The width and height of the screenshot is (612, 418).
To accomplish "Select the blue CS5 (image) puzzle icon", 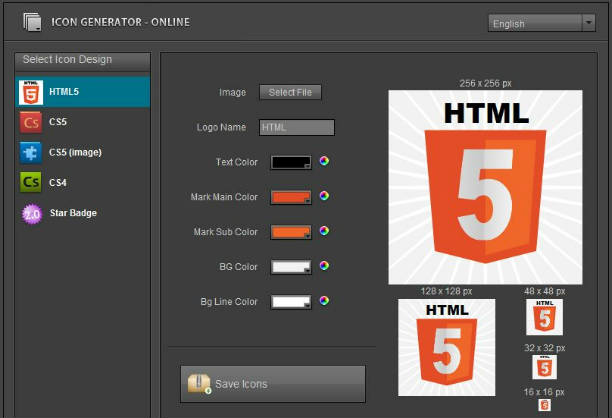I will point(31,152).
